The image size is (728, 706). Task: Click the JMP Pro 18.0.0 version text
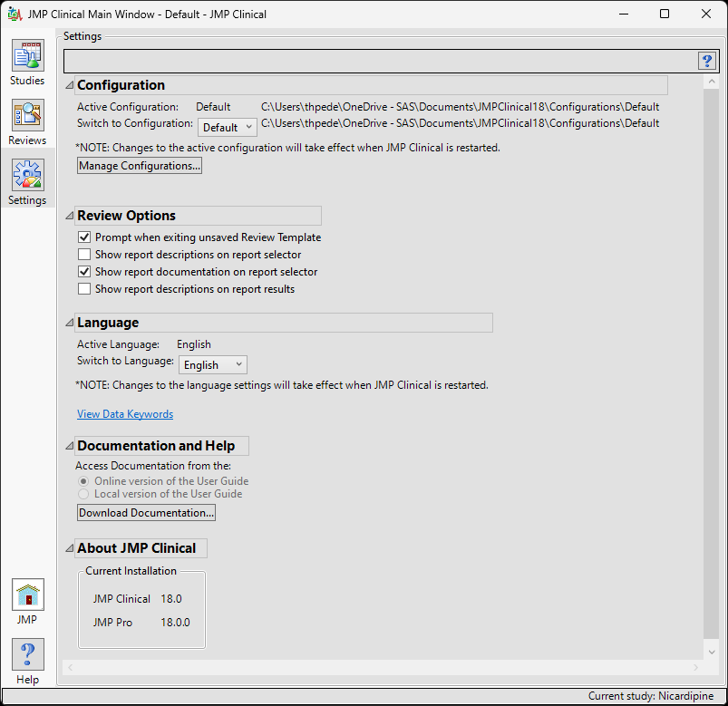coord(141,623)
